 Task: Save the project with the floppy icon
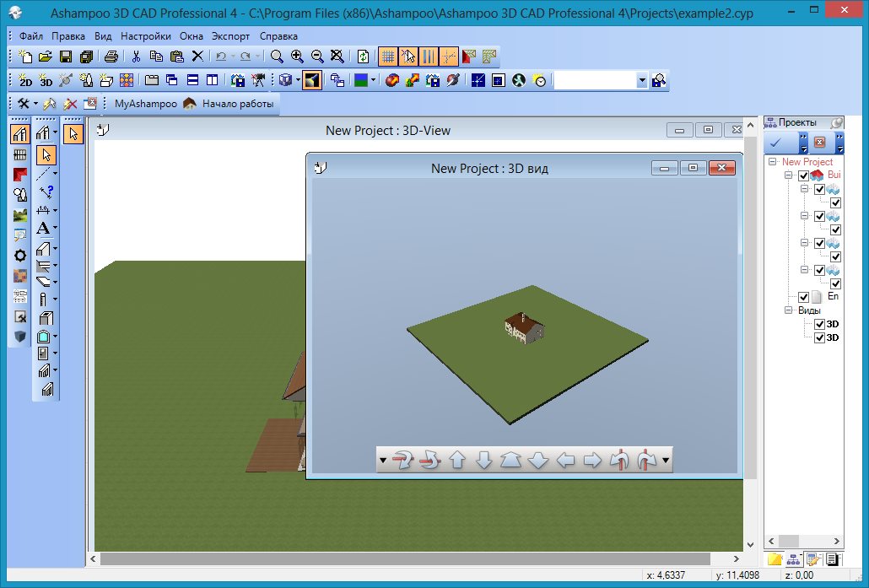tap(66, 56)
